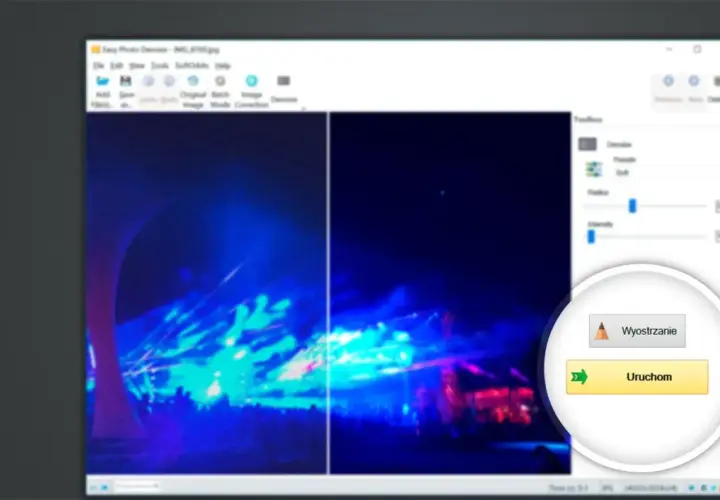Viewport: 720px width, 500px height.
Task: Click the Redo toolbar icon
Action: point(169,81)
